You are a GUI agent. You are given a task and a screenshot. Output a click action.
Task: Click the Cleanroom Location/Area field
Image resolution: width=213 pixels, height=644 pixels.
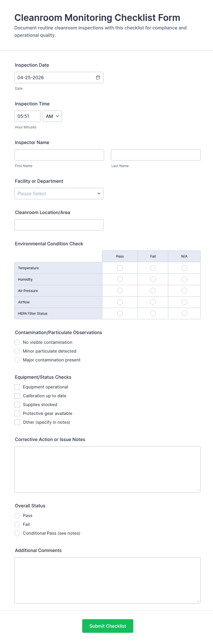59,225
